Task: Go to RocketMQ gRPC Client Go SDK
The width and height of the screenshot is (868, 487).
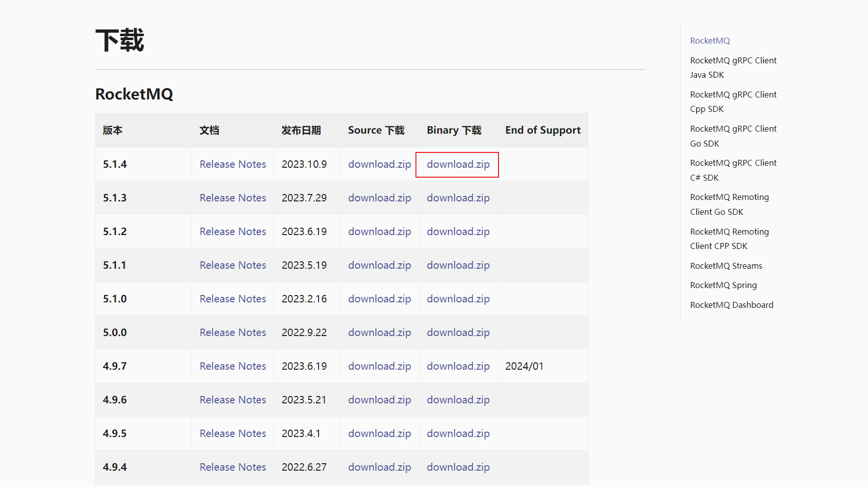Action: pyautogui.click(x=733, y=136)
